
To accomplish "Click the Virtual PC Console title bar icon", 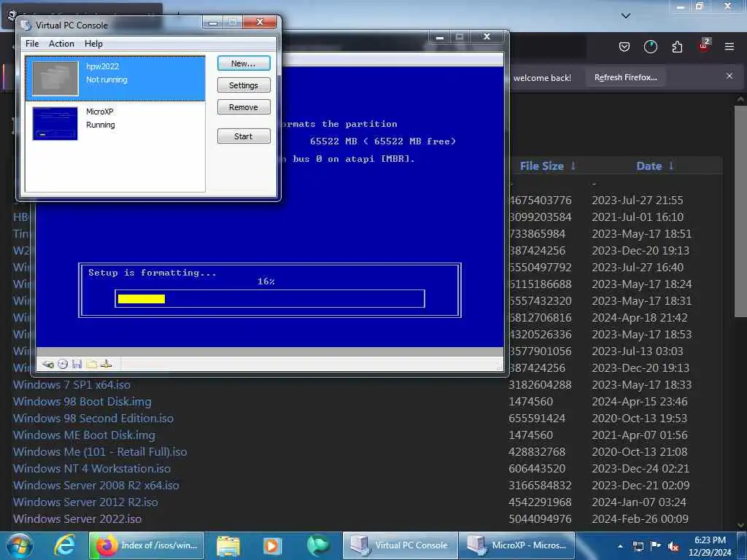I will (27, 25).
